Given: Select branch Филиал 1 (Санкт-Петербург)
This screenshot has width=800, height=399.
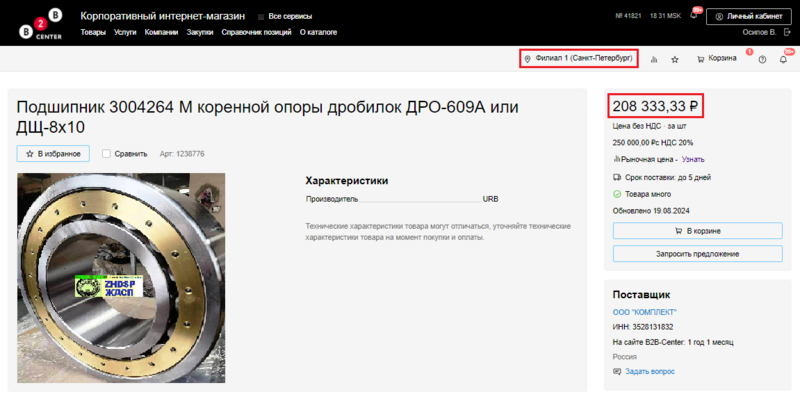Looking at the screenshot, I should click(579, 59).
